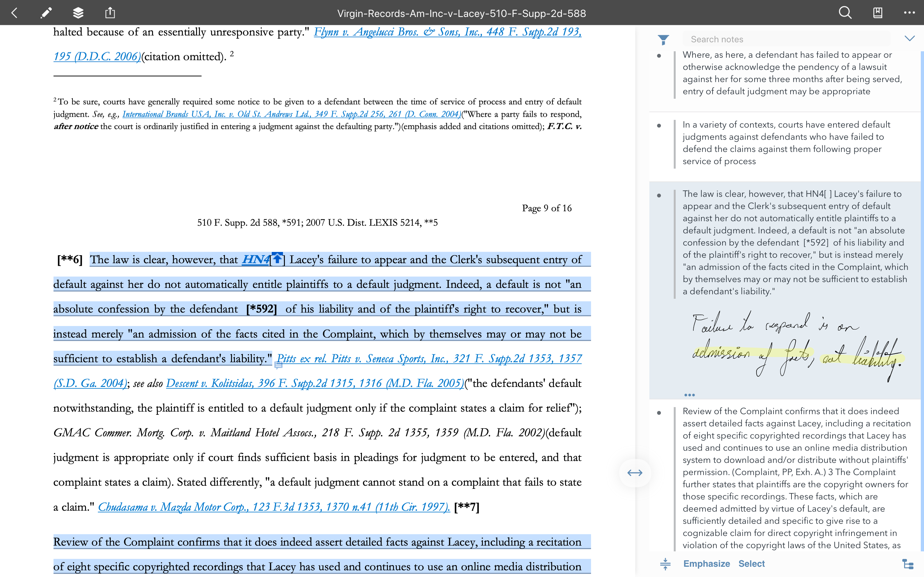Open the Descent v. Kolitsidas citation link
This screenshot has height=577, width=924.
click(315, 383)
